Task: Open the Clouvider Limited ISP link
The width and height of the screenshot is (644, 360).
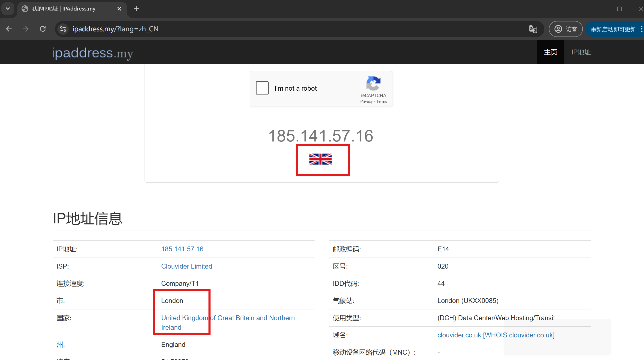Action: 186,266
